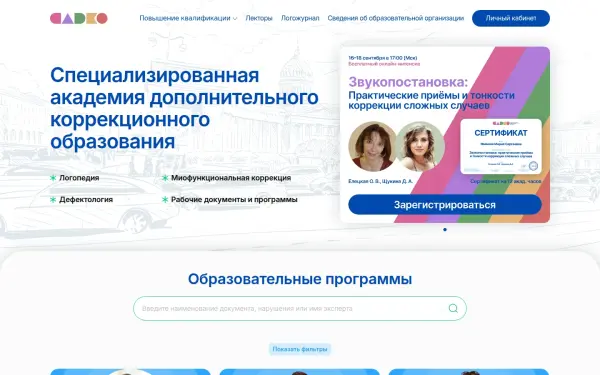
Task: Click the green asterisk beside Дефектология
Action: click(53, 200)
